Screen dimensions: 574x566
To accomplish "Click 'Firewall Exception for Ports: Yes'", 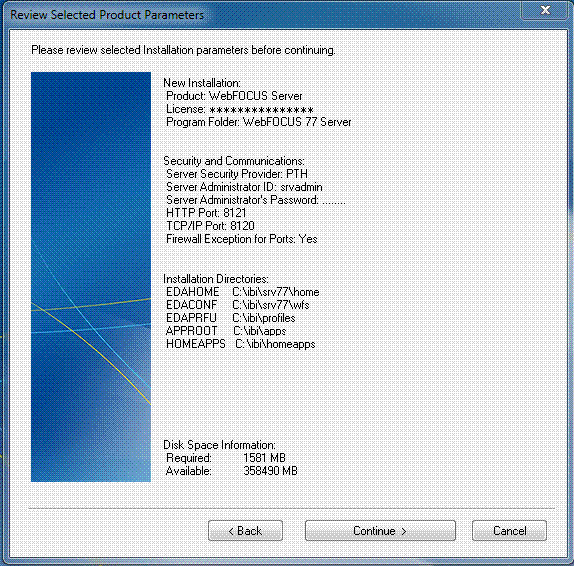I will [242, 239].
